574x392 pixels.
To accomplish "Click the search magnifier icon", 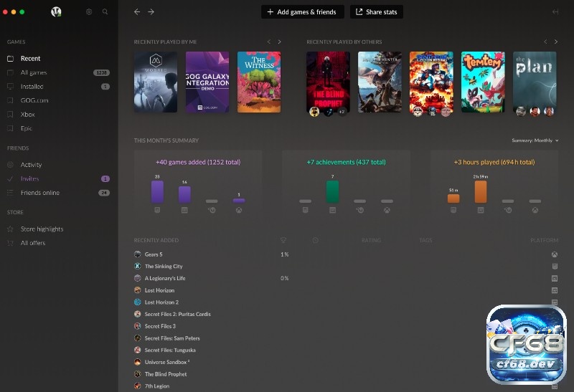I will 105,11.
